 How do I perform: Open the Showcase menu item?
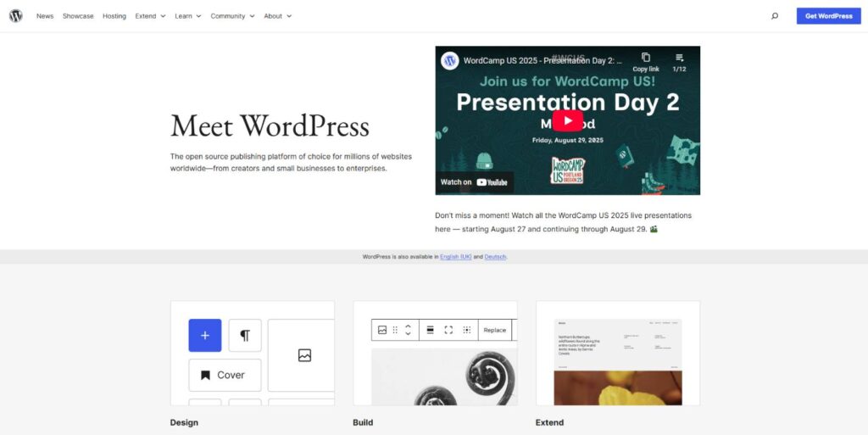[78, 16]
